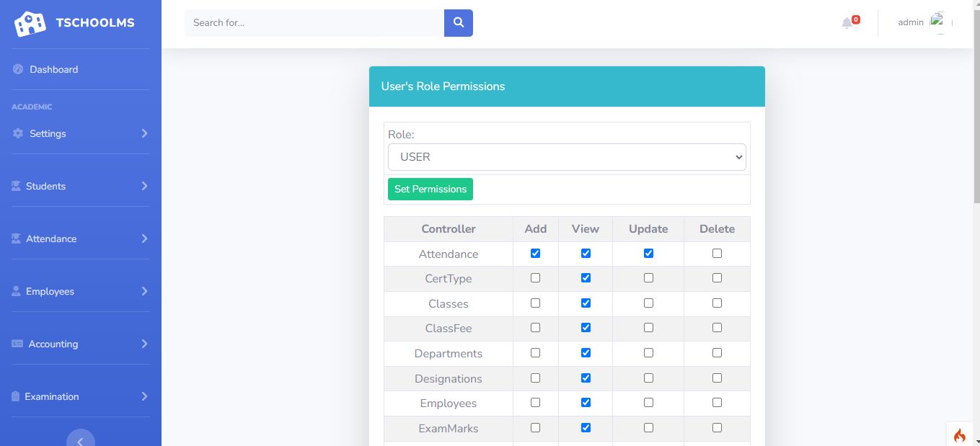Open the notifications bell icon
The width and height of the screenshot is (980, 446).
pos(847,23)
